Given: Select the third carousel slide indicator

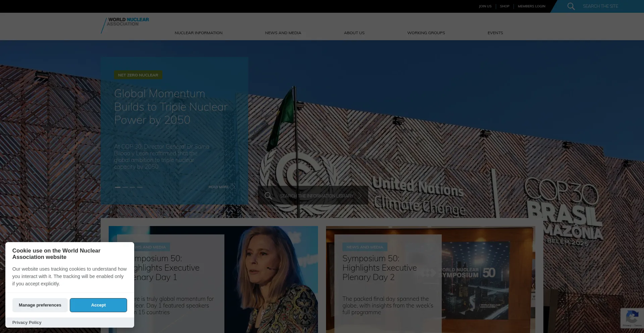Looking at the screenshot, I should 132,187.
